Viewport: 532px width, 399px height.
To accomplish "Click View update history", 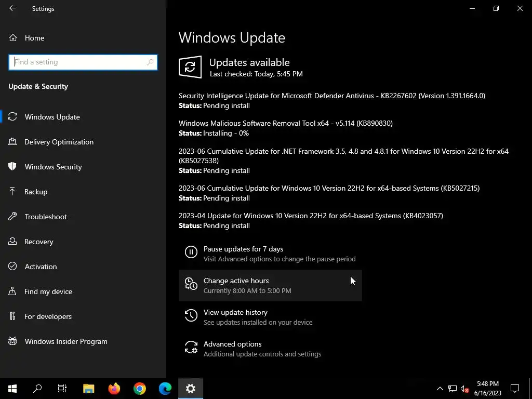I will coord(270,317).
